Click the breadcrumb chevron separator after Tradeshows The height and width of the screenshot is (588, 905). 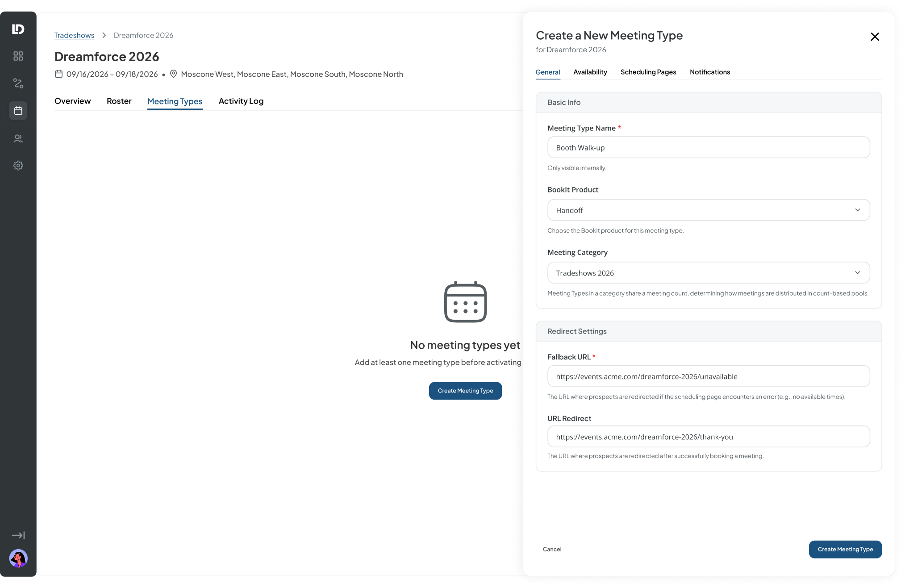[x=104, y=35]
